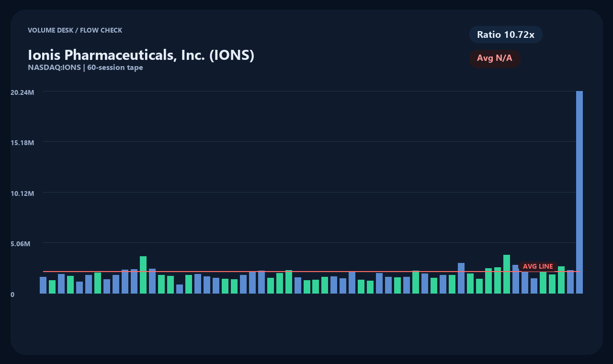Click the 0 axis label
Viewport: 613px width, 364px height.
click(x=12, y=295)
